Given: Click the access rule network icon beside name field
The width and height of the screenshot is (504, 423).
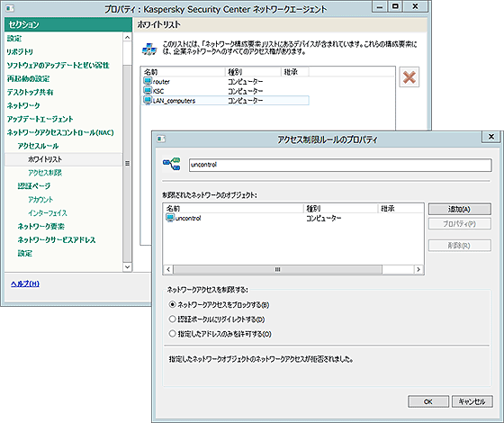Looking at the screenshot, I should (172, 164).
